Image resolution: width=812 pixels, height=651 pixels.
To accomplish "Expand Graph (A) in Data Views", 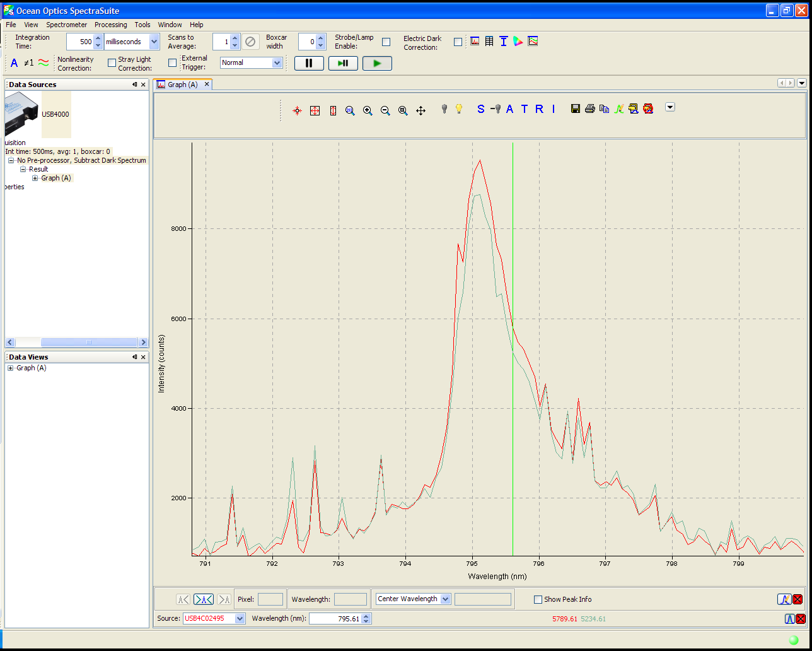I will [11, 368].
